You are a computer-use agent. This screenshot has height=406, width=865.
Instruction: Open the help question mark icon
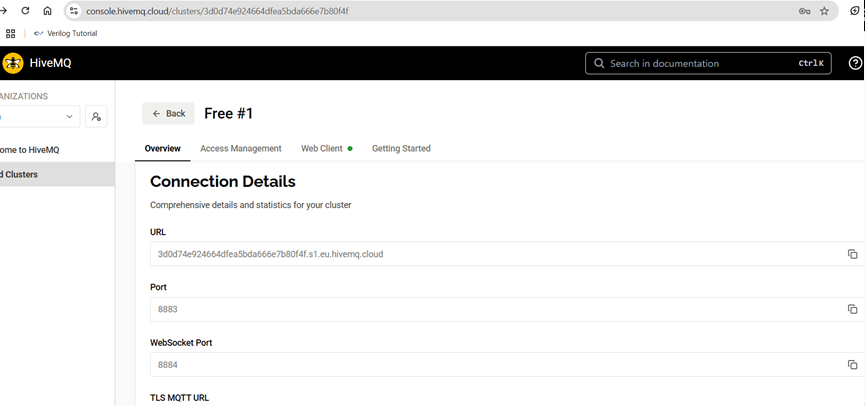click(x=855, y=63)
